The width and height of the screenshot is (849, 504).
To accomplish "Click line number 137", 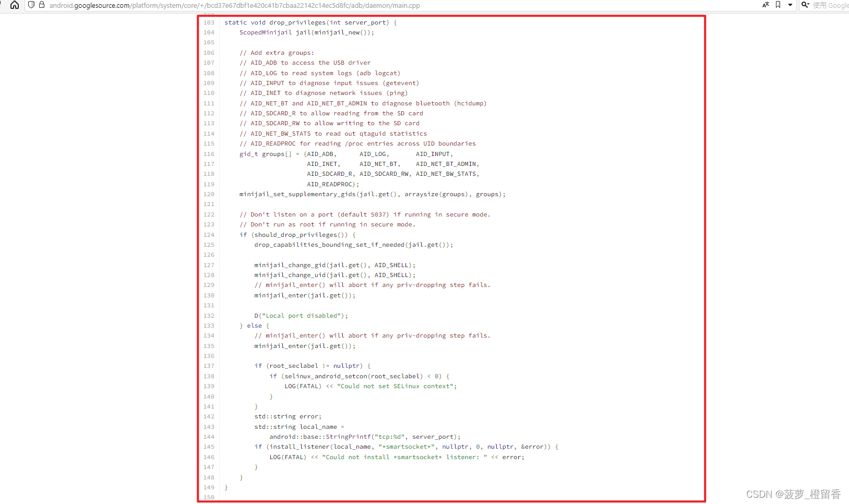I will (x=209, y=366).
